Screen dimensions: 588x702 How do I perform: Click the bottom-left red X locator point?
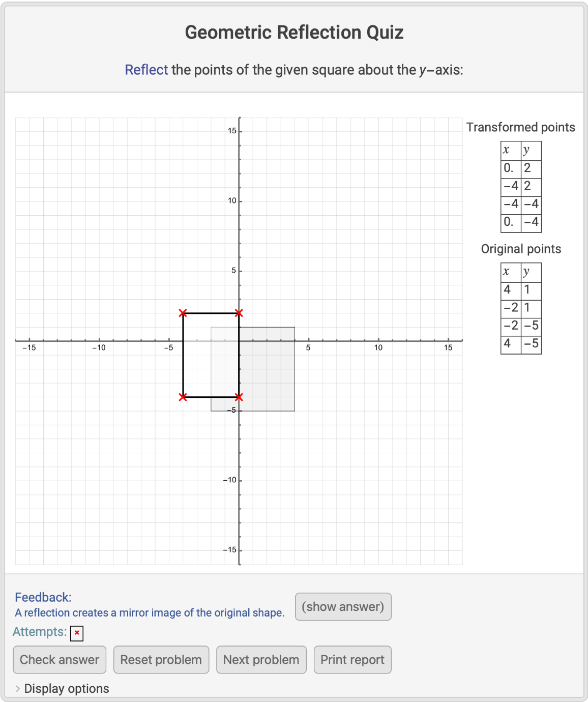click(183, 397)
